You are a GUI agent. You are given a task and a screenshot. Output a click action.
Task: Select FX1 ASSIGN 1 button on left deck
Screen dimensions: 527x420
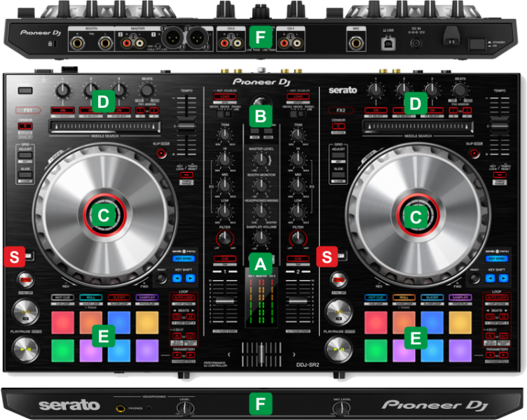click(140, 110)
